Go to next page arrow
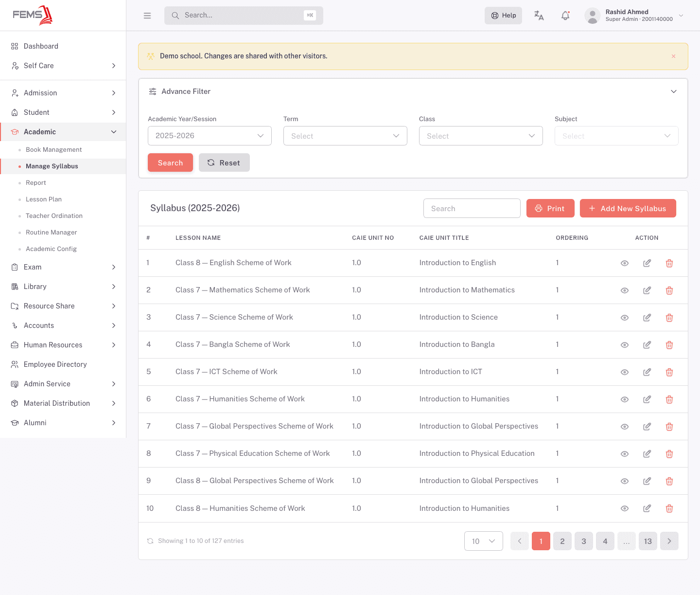Viewport: 700px width, 595px height. tap(669, 541)
